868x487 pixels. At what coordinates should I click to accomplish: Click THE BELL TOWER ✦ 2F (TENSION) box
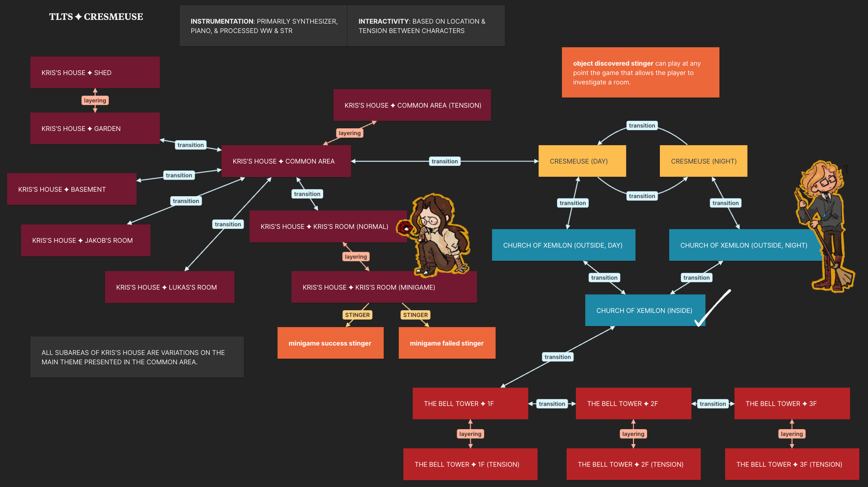point(634,464)
